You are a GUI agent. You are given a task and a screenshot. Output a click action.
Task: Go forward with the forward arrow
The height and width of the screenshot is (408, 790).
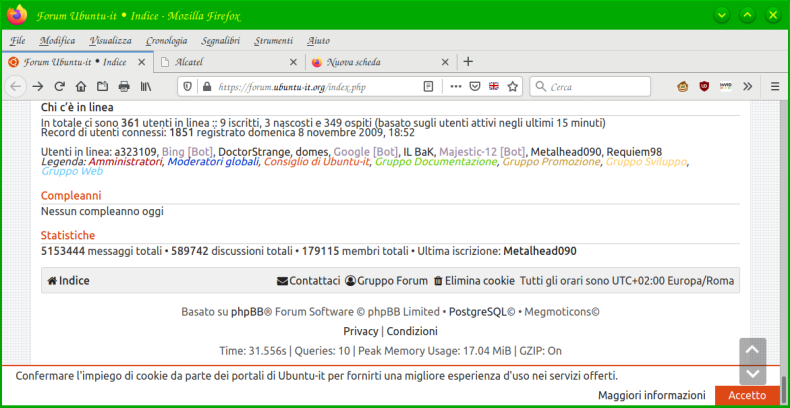click(38, 87)
